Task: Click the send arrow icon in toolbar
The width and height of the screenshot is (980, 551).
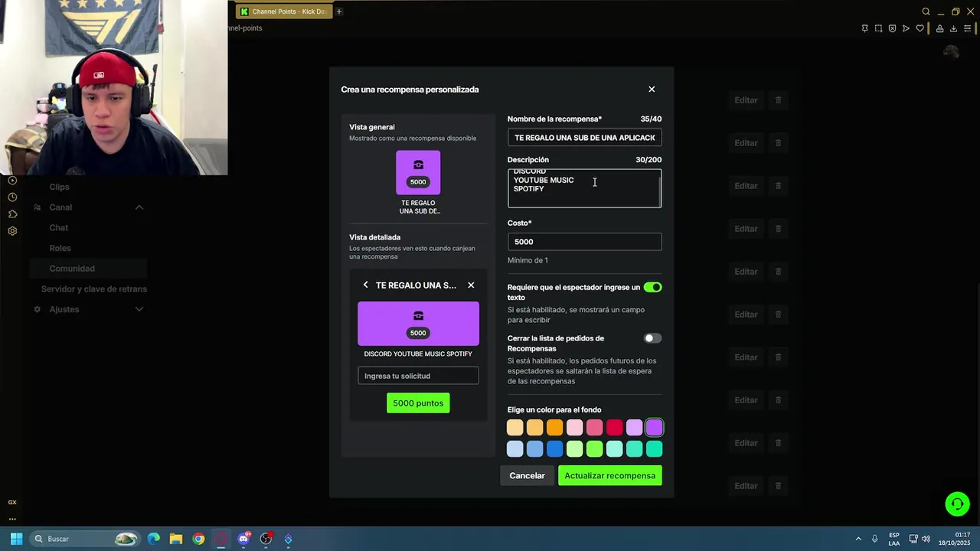Action: (x=906, y=28)
